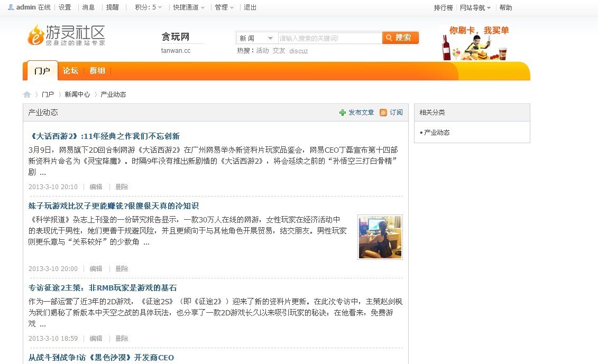
Task: Switch to the 论坛 tab
Action: pos(70,71)
